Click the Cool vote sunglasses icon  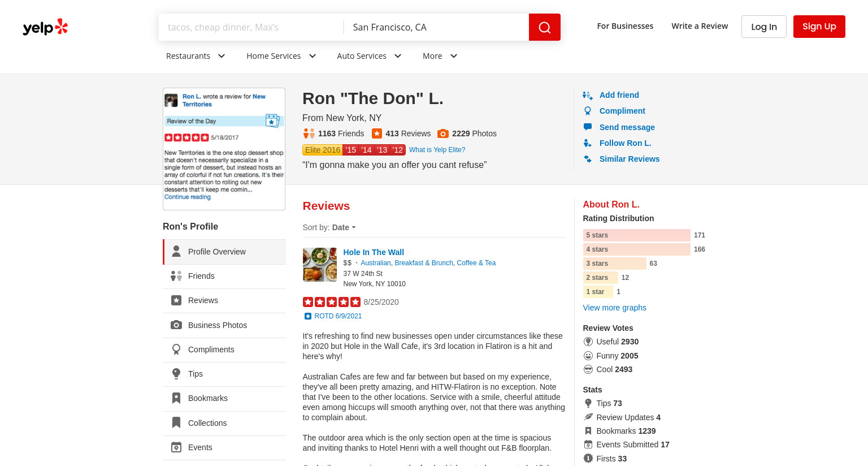point(588,369)
